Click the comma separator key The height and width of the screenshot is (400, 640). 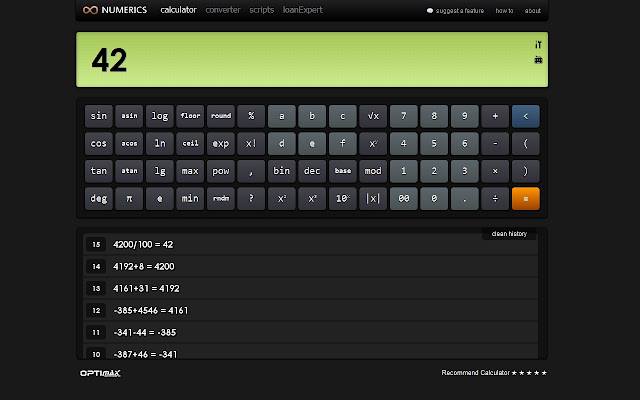(251, 171)
